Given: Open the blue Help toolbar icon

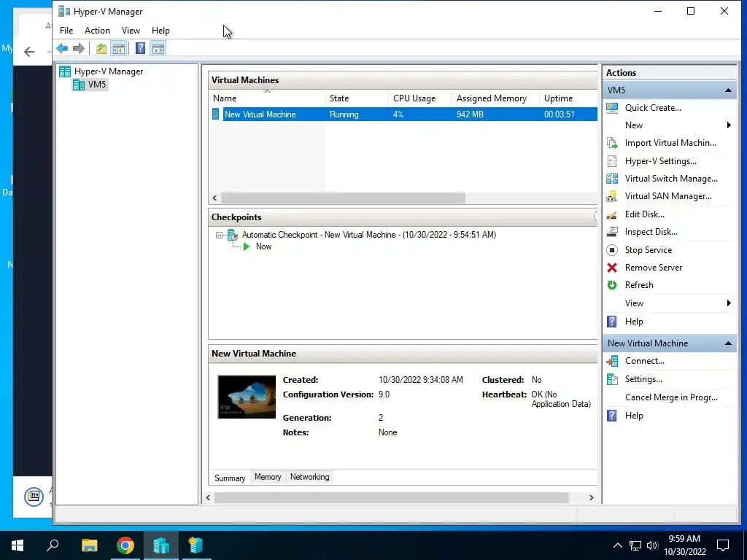Looking at the screenshot, I should pyautogui.click(x=140, y=48).
